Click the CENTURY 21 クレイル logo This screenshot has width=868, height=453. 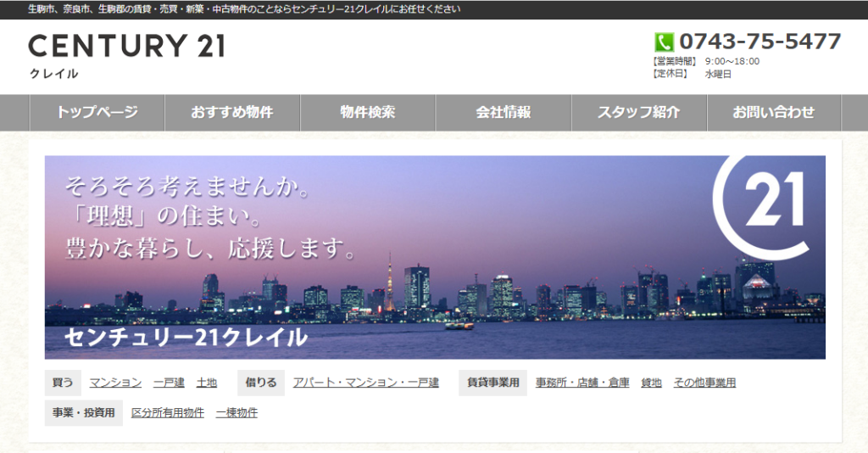point(126,56)
